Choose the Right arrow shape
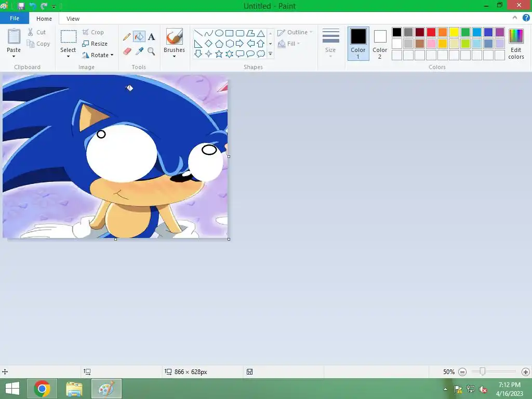532x399 pixels. 240,44
